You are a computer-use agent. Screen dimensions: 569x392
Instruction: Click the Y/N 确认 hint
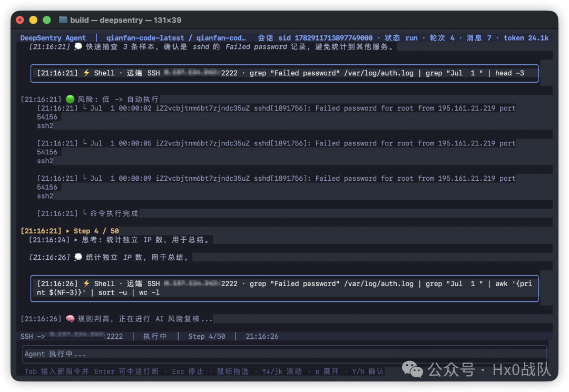click(368, 371)
